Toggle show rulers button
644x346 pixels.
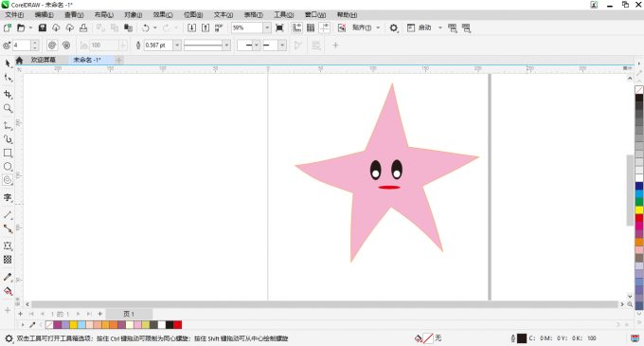pyautogui.click(x=297, y=27)
